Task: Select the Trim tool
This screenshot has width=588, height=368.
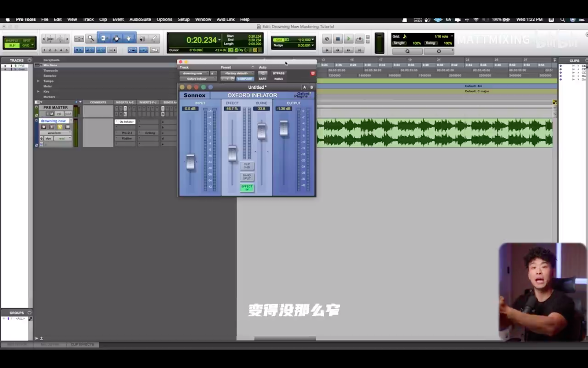Action: pos(103,38)
